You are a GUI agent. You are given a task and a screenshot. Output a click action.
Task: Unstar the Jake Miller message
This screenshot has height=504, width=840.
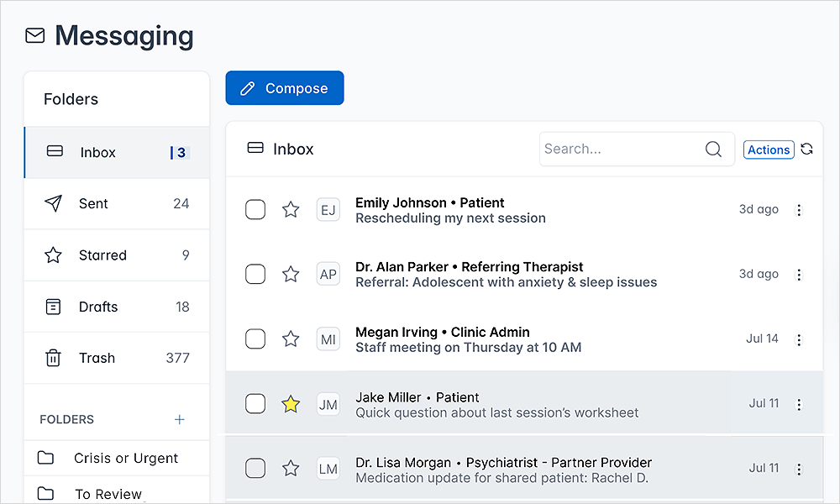(291, 405)
